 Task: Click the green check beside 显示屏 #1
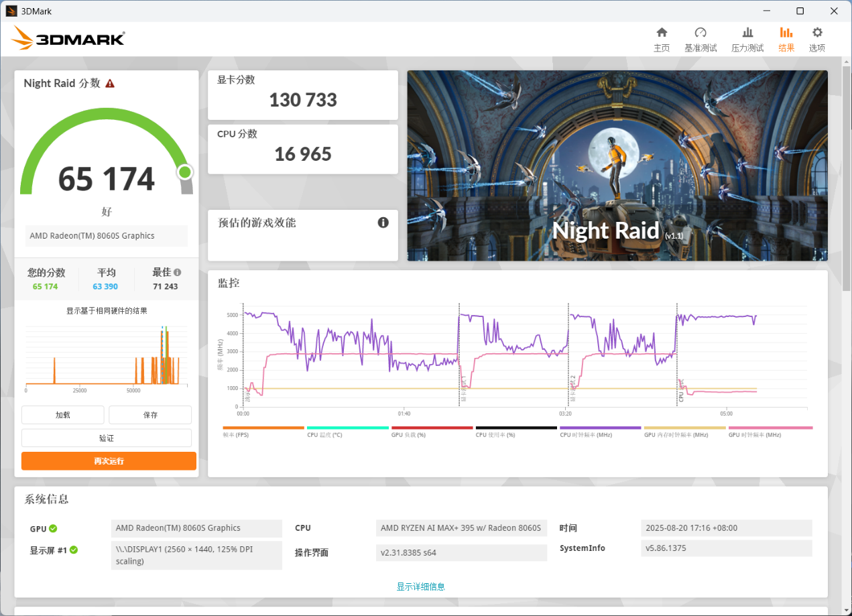coord(74,550)
